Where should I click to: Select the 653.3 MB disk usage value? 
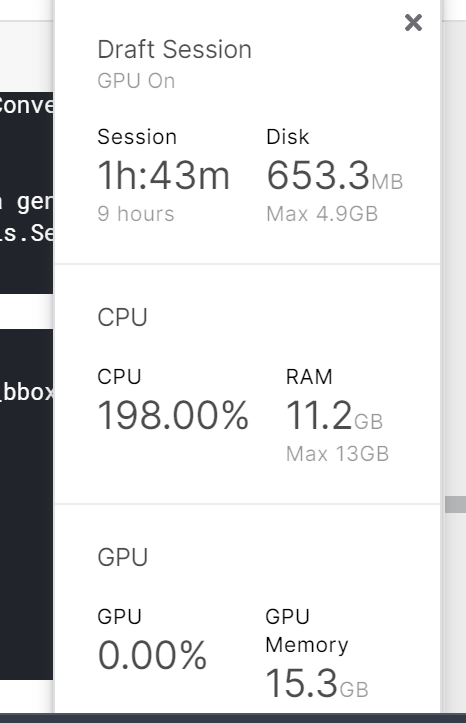[x=335, y=176]
